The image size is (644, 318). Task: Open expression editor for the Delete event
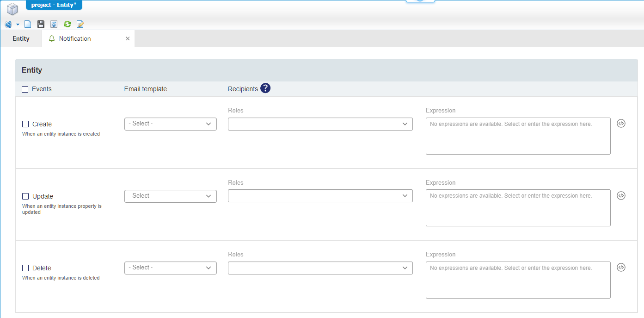tap(621, 268)
